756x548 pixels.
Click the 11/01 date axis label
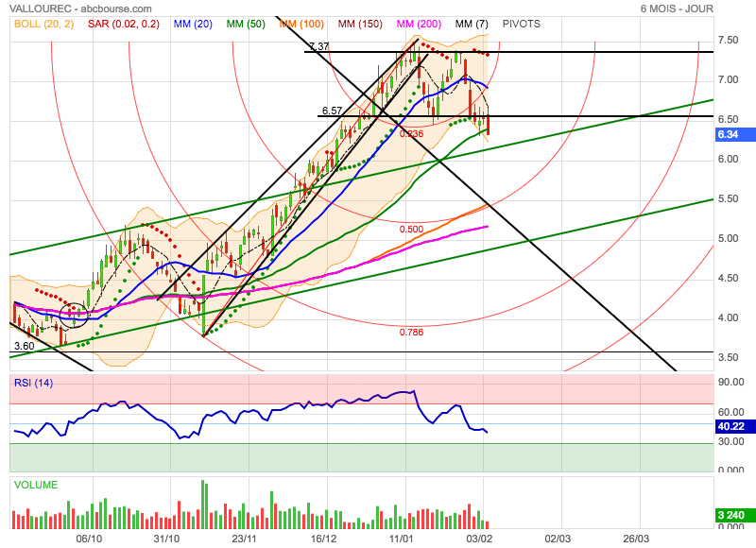tap(401, 539)
